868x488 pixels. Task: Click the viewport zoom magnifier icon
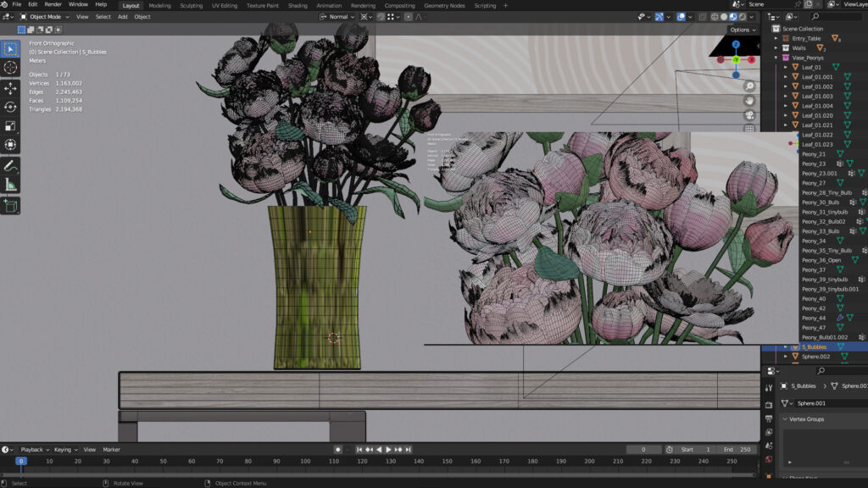750,86
